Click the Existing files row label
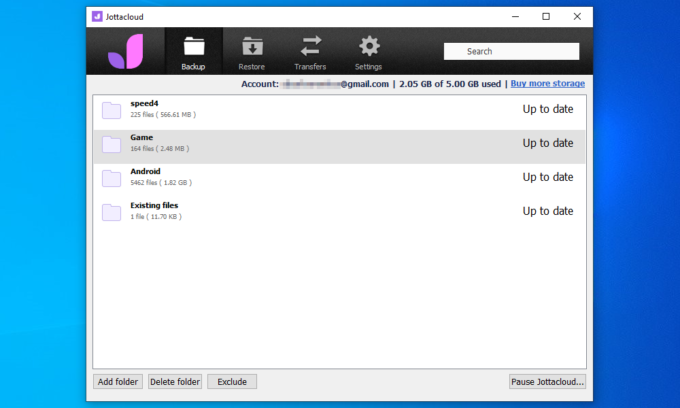This screenshot has width=680, height=408. tap(154, 205)
